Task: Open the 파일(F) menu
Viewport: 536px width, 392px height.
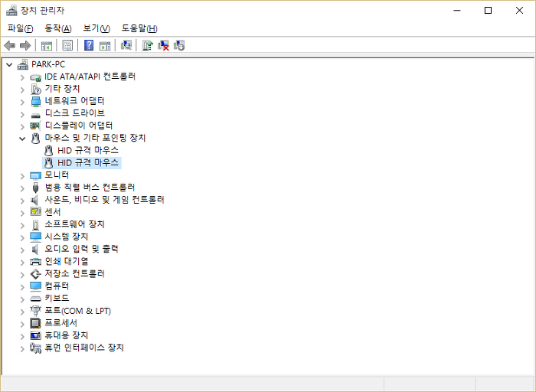Action: click(x=21, y=28)
